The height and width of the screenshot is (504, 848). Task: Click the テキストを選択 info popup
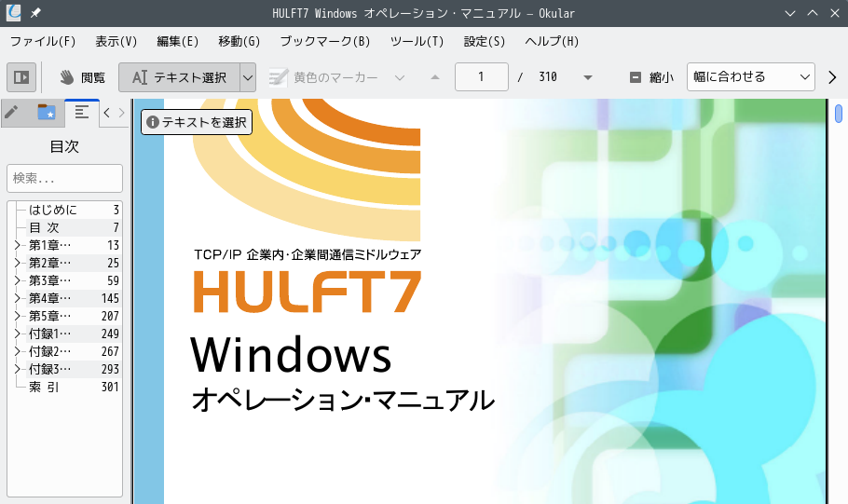click(197, 122)
